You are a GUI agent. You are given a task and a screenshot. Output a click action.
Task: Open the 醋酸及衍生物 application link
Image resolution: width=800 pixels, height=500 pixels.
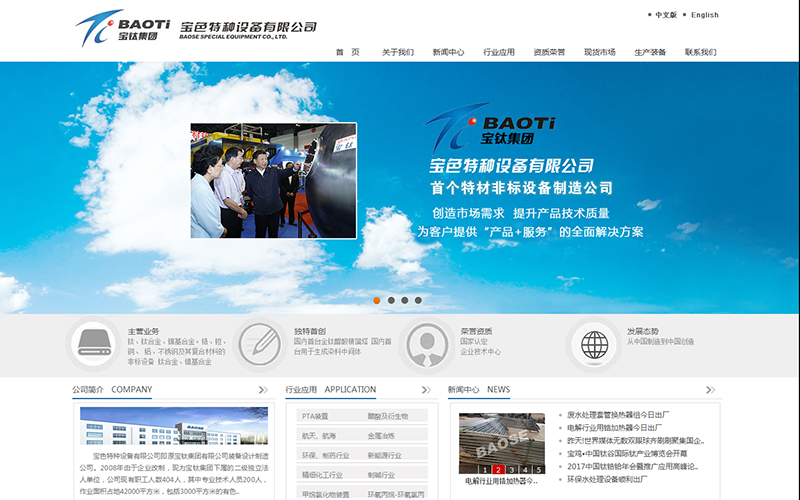coord(388,416)
